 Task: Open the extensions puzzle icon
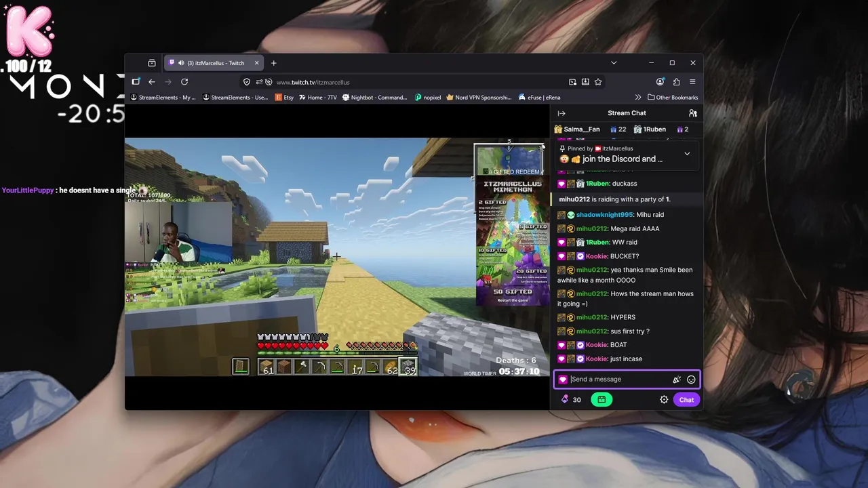click(x=676, y=82)
